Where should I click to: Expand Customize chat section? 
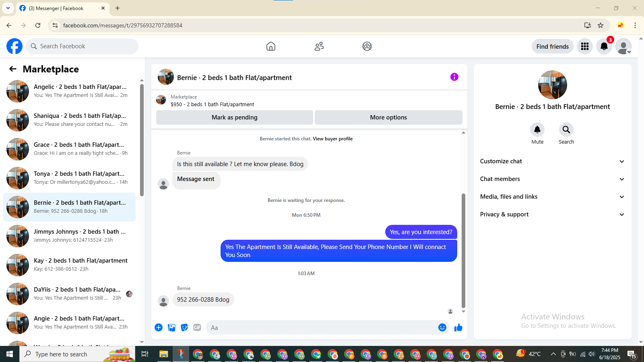(553, 161)
